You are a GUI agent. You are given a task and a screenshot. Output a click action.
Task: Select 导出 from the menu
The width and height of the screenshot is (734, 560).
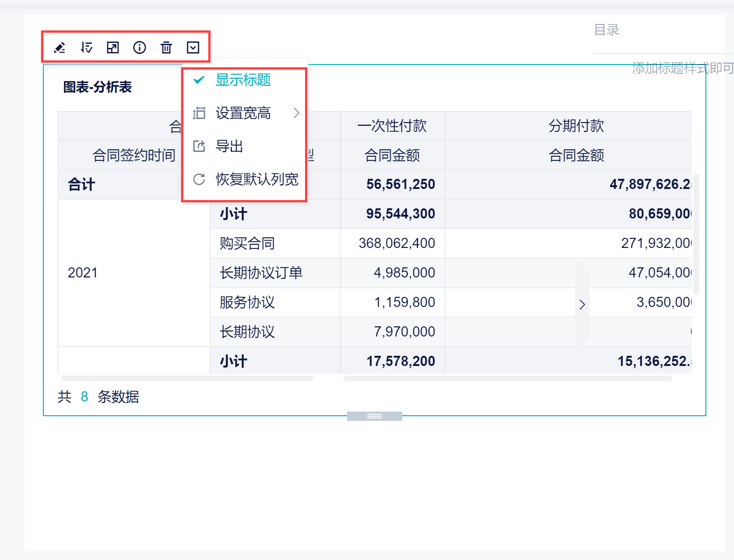click(x=229, y=146)
